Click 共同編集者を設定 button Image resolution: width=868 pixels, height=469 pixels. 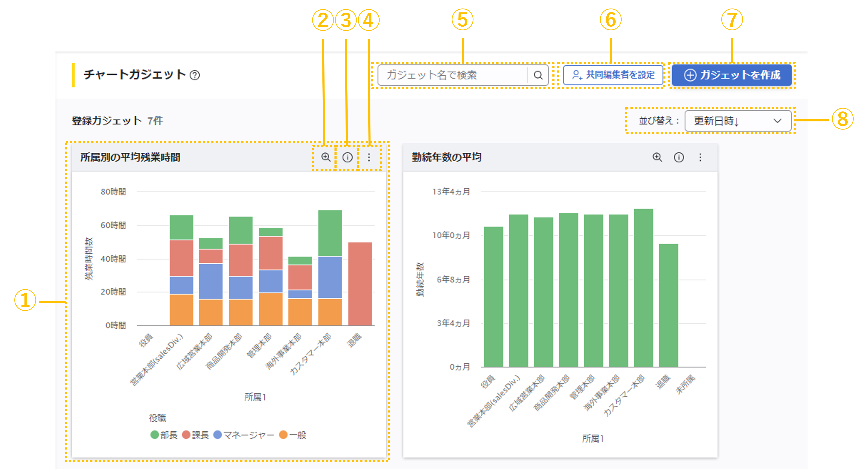coord(613,75)
